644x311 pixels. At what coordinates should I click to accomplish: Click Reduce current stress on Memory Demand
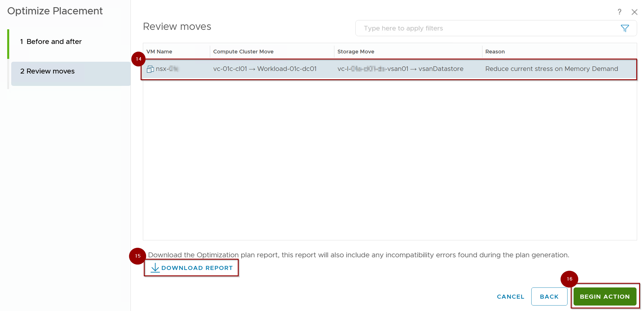click(x=551, y=69)
